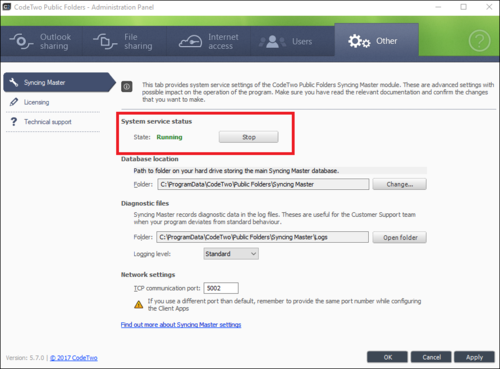
Task: Go to the Users tab
Action: click(292, 41)
